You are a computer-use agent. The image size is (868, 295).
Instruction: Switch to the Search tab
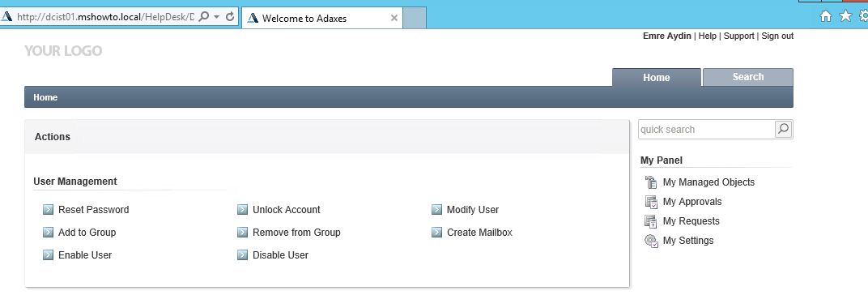748,77
